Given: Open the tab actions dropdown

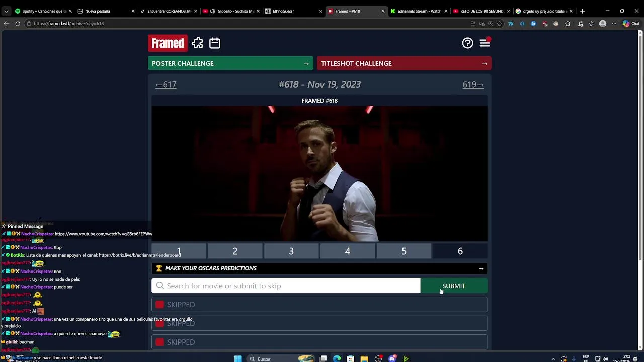Looking at the screenshot, I should pos(6,11).
